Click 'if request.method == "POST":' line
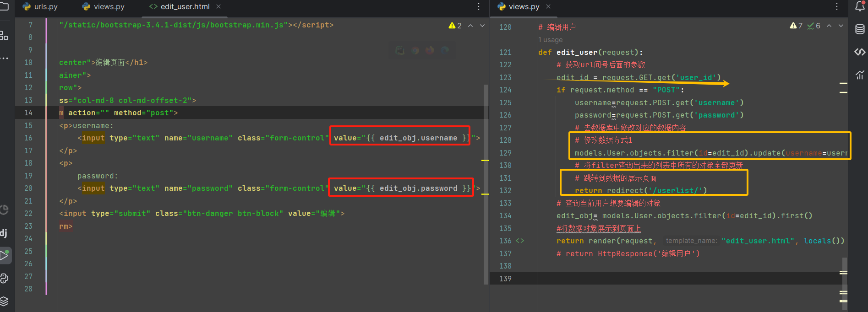 (620, 90)
